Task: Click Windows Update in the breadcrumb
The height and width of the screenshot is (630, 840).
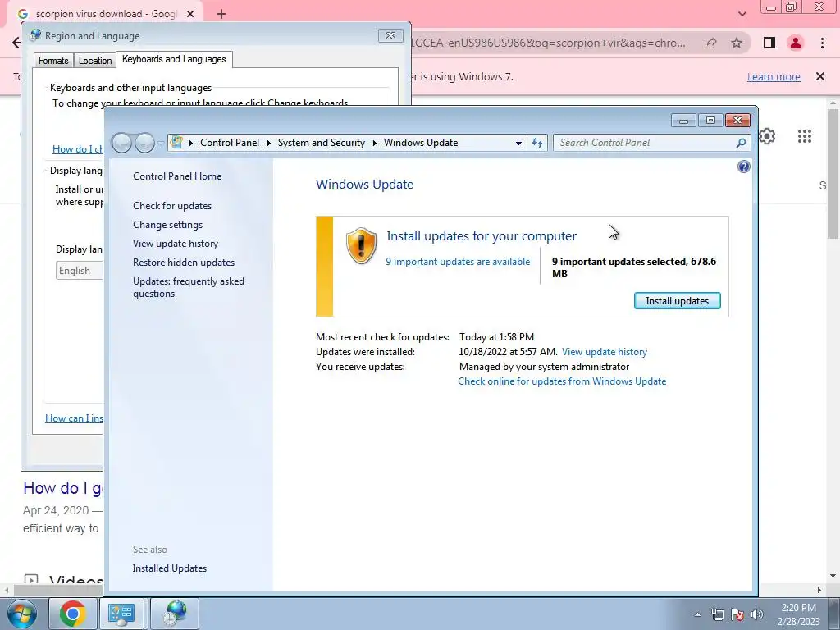Action: point(421,143)
